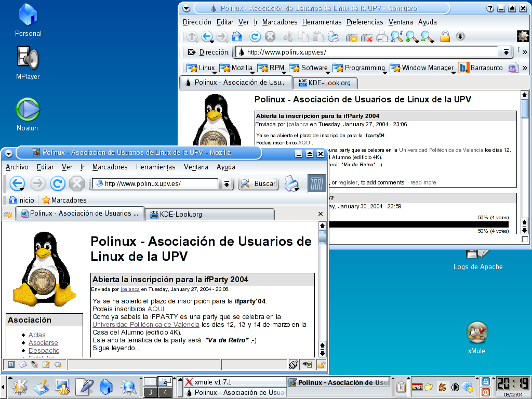Follow the Actas link in Asociación sidebar
The height and width of the screenshot is (399, 532).
37,335
